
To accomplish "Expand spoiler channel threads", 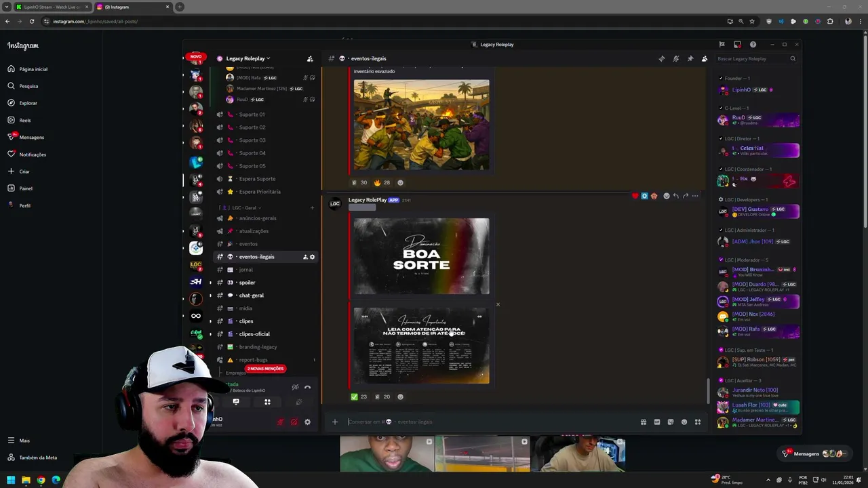I will pos(210,283).
